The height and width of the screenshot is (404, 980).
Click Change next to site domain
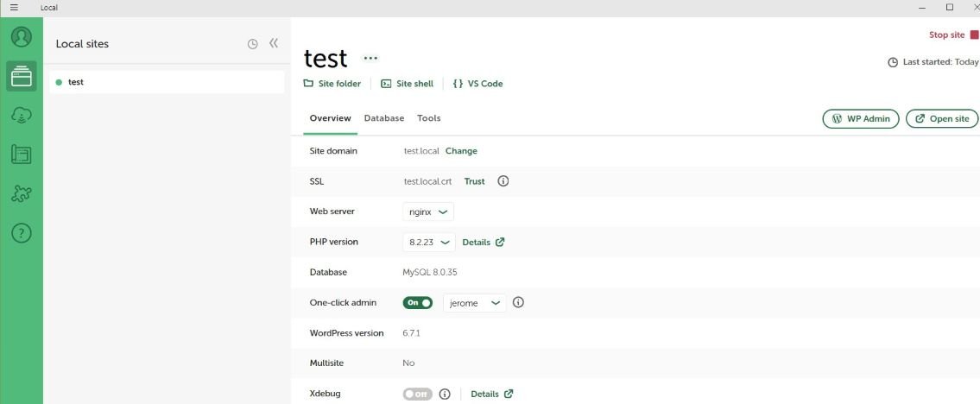[x=461, y=151]
